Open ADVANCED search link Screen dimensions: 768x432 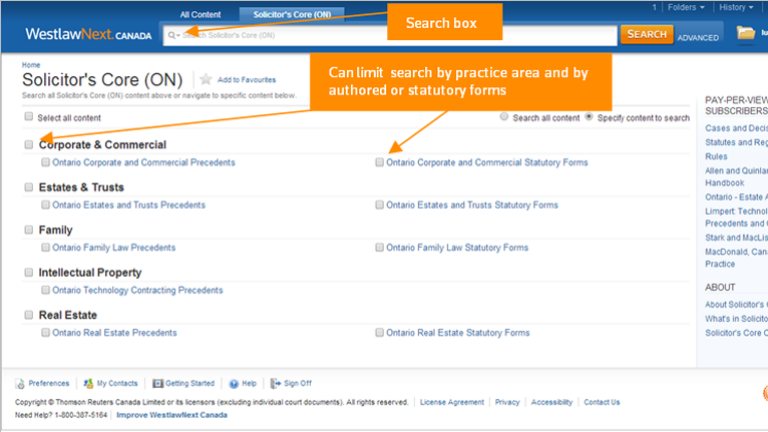click(698, 38)
